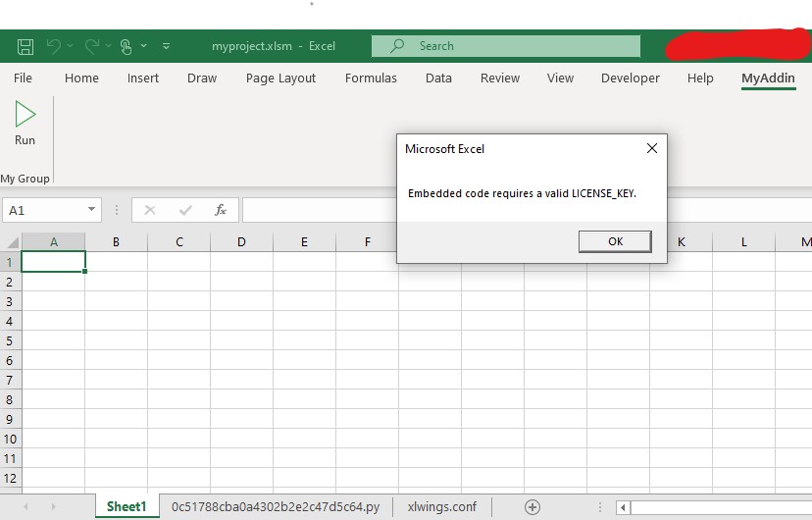Switch to the View ribbon tab
The width and height of the screenshot is (812, 520).
point(560,78)
